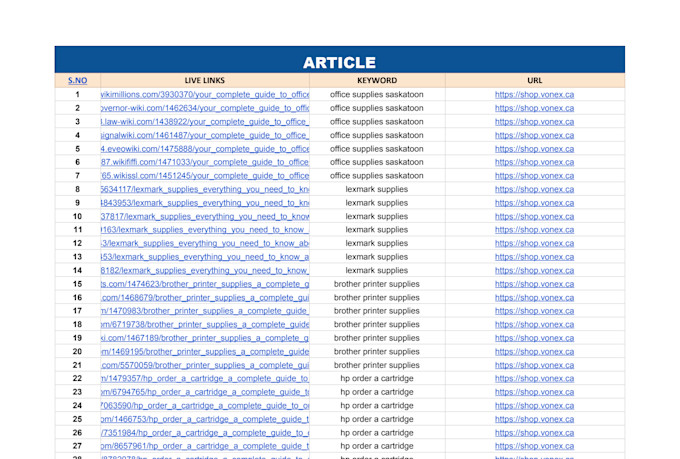Click the shop.vonex.ca URL in row 14
The height and width of the screenshot is (459, 680).
point(534,270)
